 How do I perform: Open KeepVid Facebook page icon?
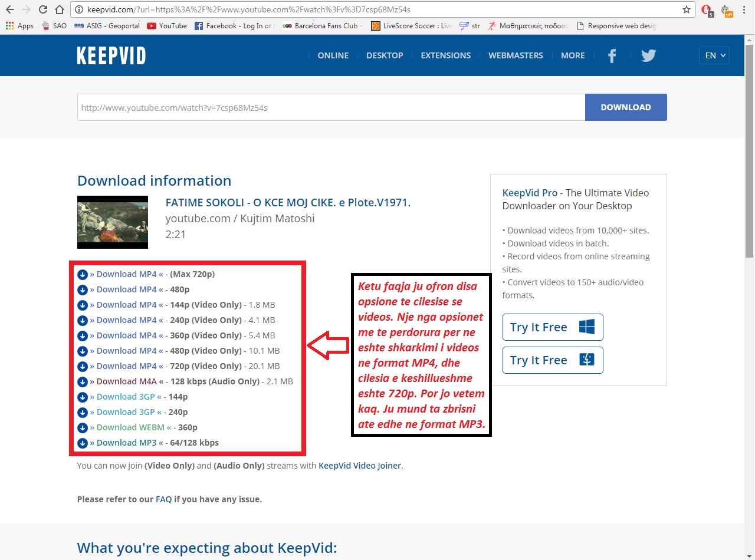click(x=612, y=55)
